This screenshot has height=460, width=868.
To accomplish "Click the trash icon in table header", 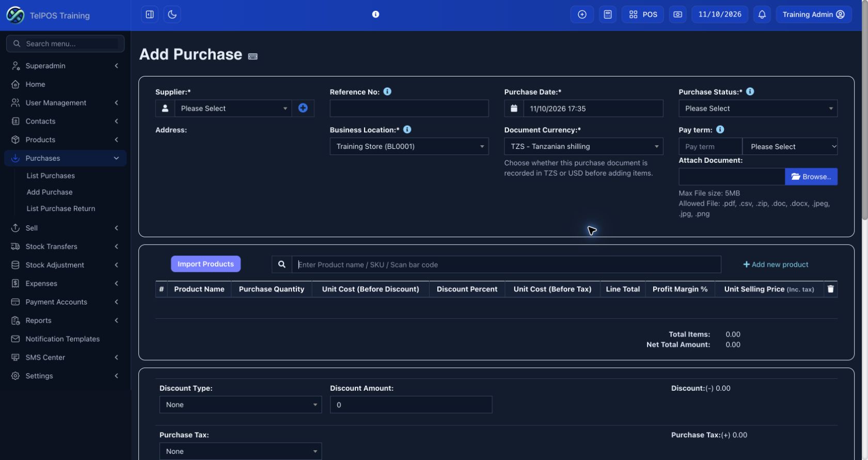I will coord(831,289).
